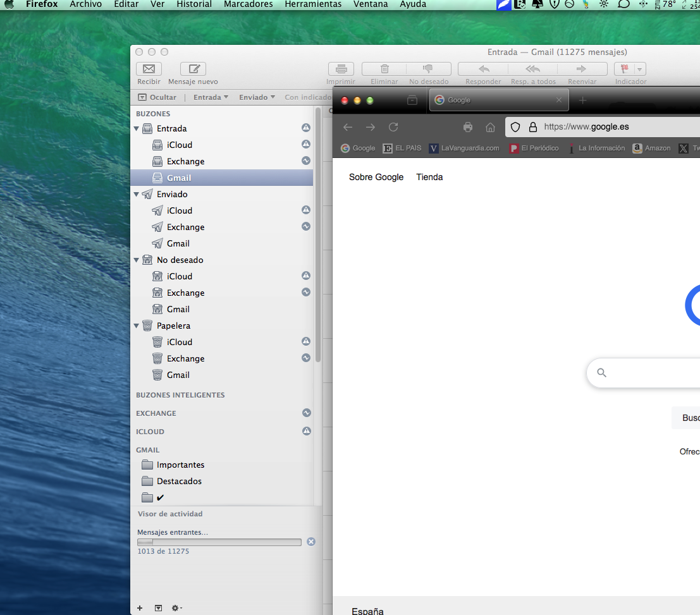Open the Indicador flag color dropdown arrow
This screenshot has width=700, height=615.
point(639,70)
